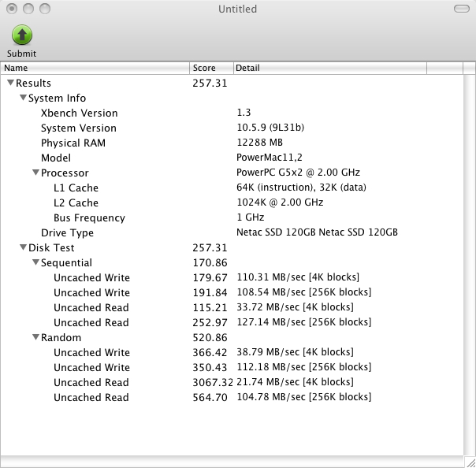
Task: Select the Bus Frequency row
Action: pos(232,217)
